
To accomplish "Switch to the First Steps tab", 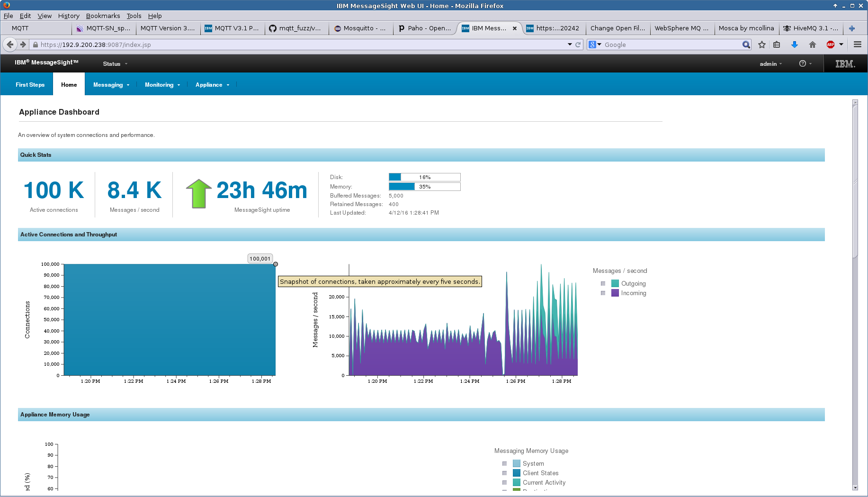I will pyautogui.click(x=30, y=85).
